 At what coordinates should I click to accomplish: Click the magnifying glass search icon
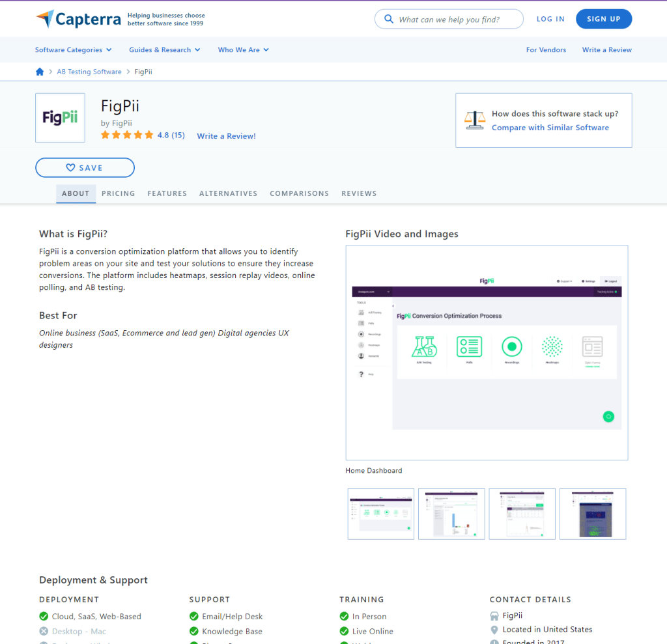click(389, 20)
